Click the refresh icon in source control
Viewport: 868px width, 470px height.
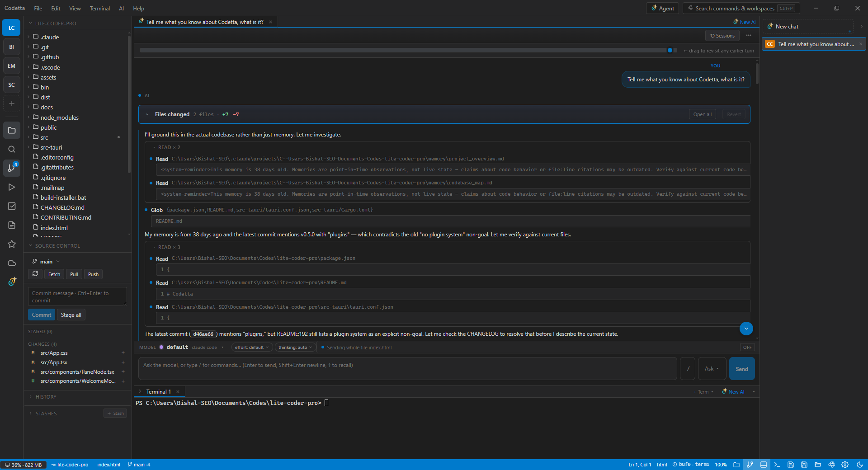35,274
